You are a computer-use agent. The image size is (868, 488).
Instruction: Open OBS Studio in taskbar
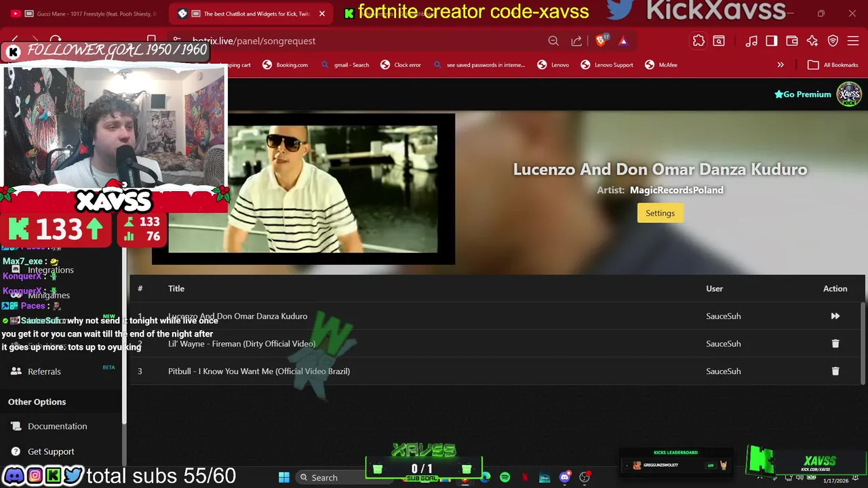click(x=585, y=478)
